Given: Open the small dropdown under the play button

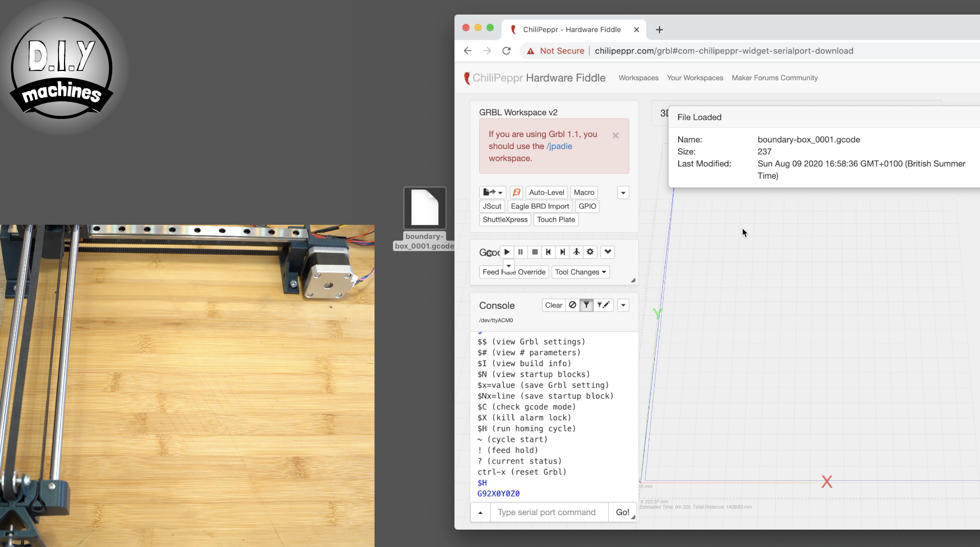Looking at the screenshot, I should point(508,265).
